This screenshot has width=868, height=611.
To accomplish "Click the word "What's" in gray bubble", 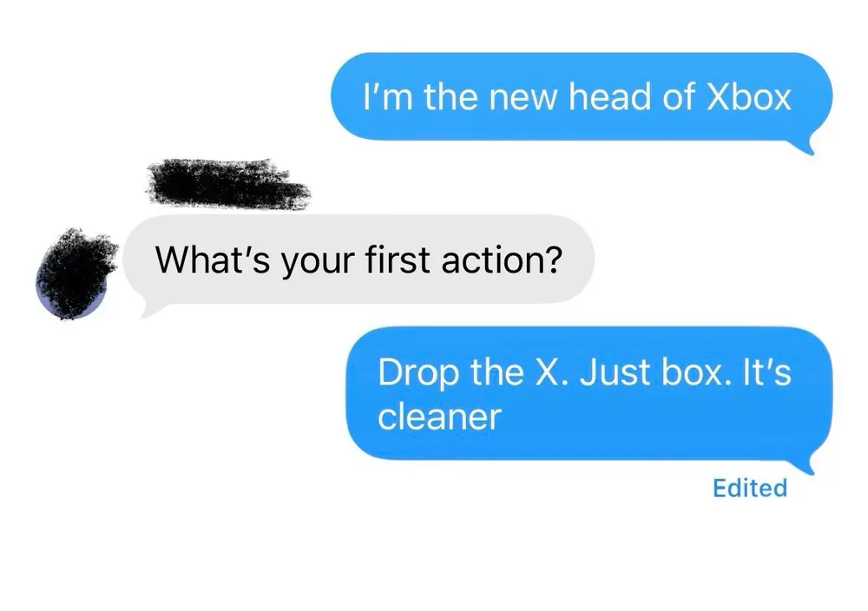I will click(x=213, y=260).
